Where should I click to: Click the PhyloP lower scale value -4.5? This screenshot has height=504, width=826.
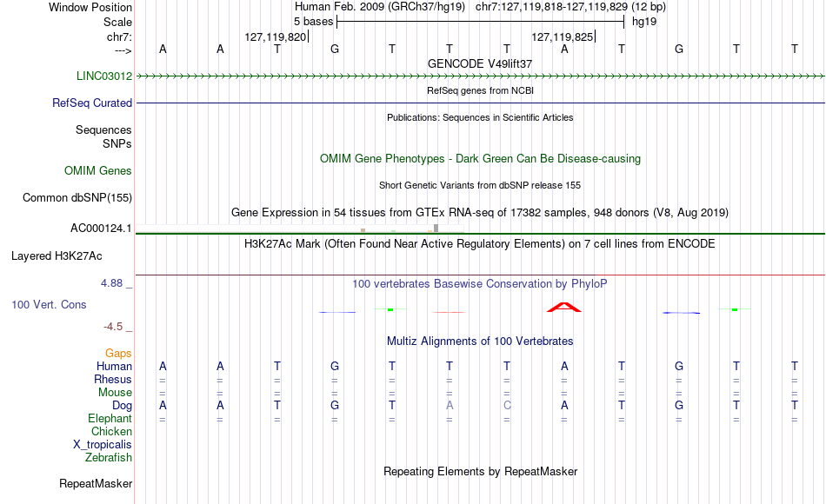(113, 327)
